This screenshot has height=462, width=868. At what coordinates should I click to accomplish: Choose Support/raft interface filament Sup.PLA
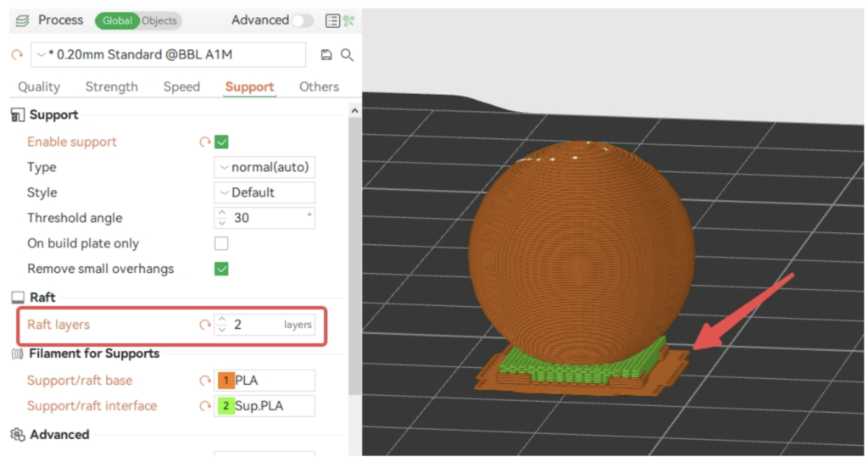(264, 406)
